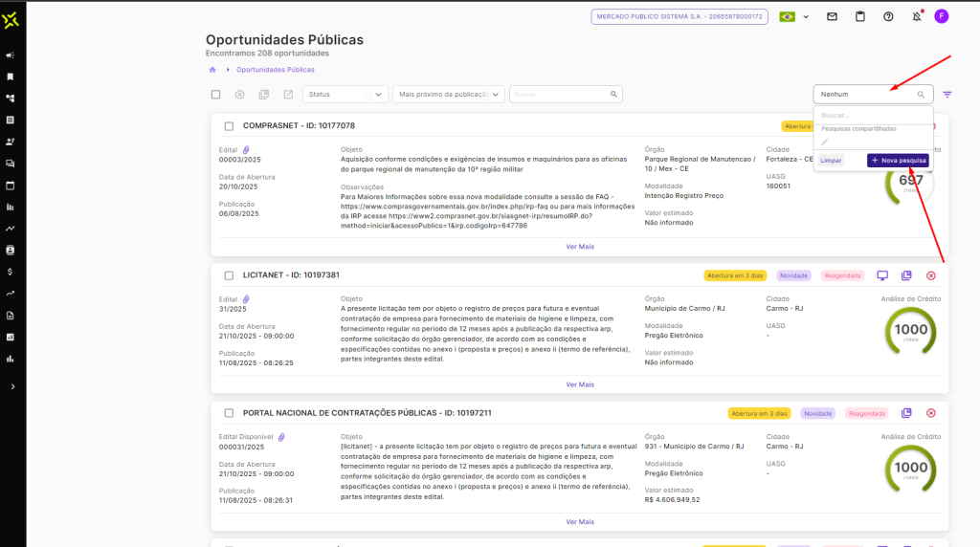The height and width of the screenshot is (547, 980).
Task: Expand the 'Mais próximo da publicação' sort dropdown
Action: [449, 95]
